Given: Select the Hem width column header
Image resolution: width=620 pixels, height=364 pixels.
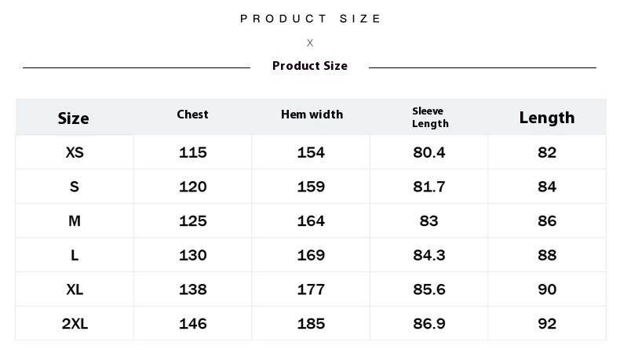Looking at the screenshot, I should click(312, 115).
